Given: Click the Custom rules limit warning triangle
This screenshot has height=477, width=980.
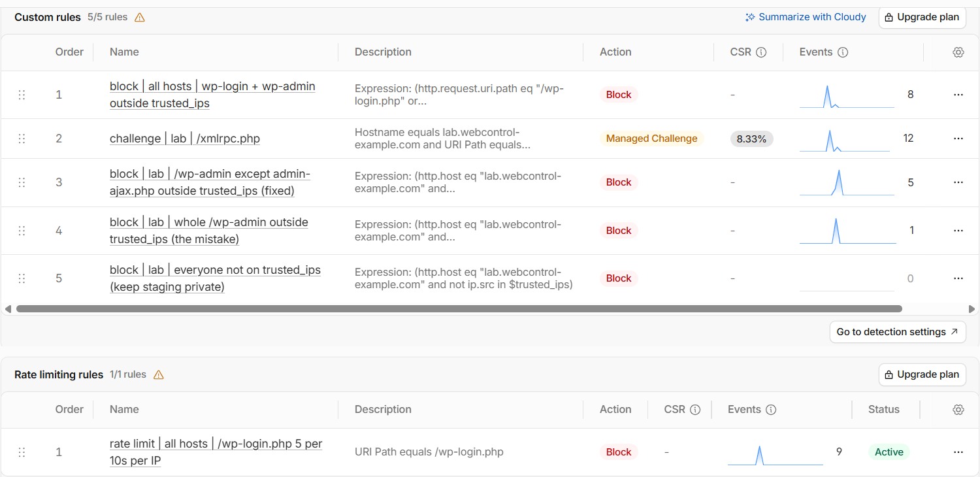Looking at the screenshot, I should pyautogui.click(x=139, y=18).
